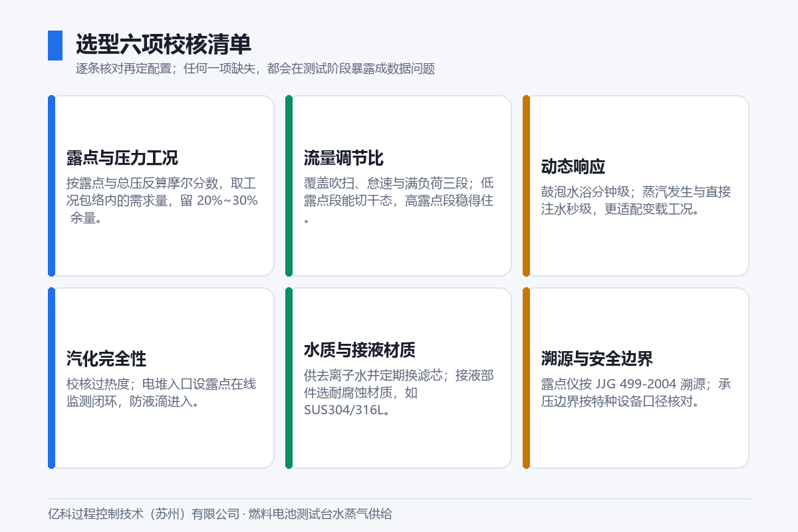This screenshot has height=532, width=798.
Task: Select the 水质与接液材质 card heading
Action: 360,350
